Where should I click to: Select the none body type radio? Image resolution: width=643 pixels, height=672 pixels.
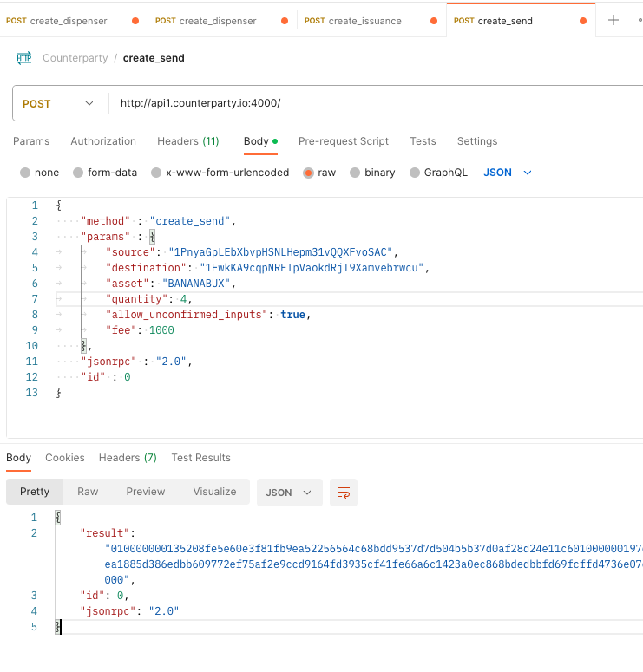(x=25, y=173)
